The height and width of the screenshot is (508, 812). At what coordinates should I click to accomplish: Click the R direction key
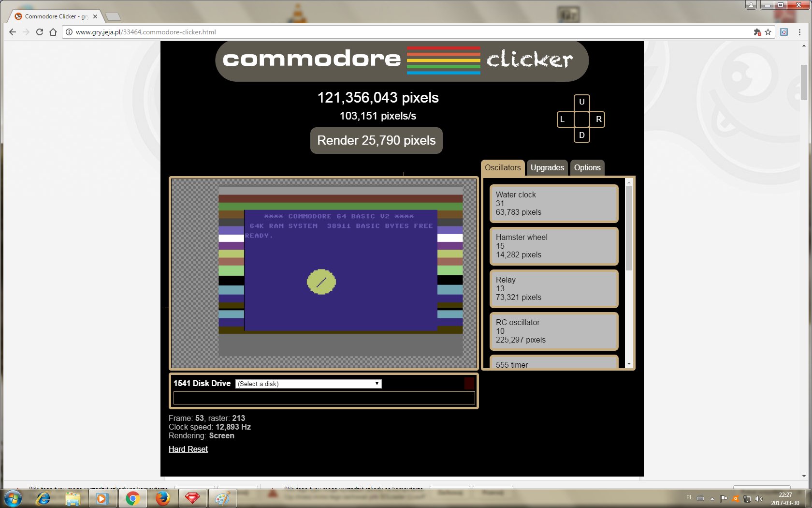tap(598, 119)
